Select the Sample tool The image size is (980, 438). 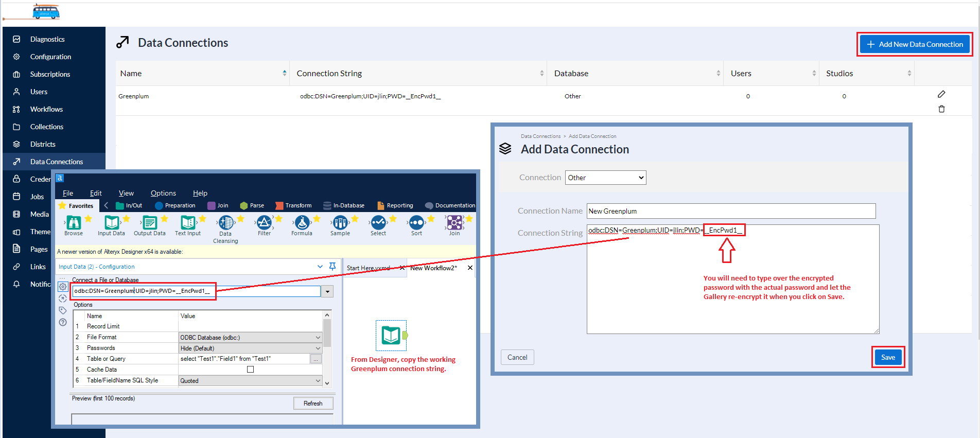click(340, 226)
